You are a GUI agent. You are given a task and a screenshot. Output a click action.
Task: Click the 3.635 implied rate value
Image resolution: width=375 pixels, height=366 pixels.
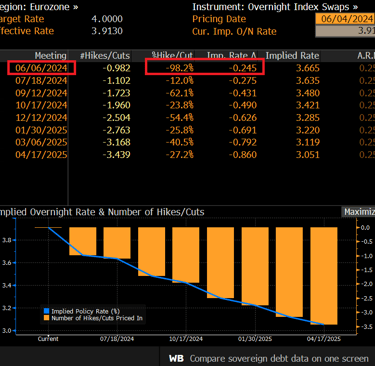[308, 81]
